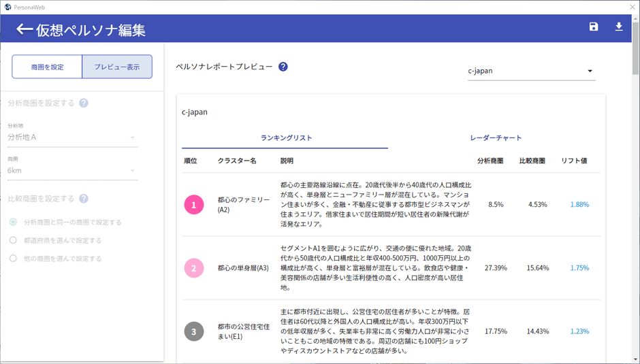This screenshot has height=364, width=640.
Task: Click the クラスター名 column header
Action: coord(237,161)
